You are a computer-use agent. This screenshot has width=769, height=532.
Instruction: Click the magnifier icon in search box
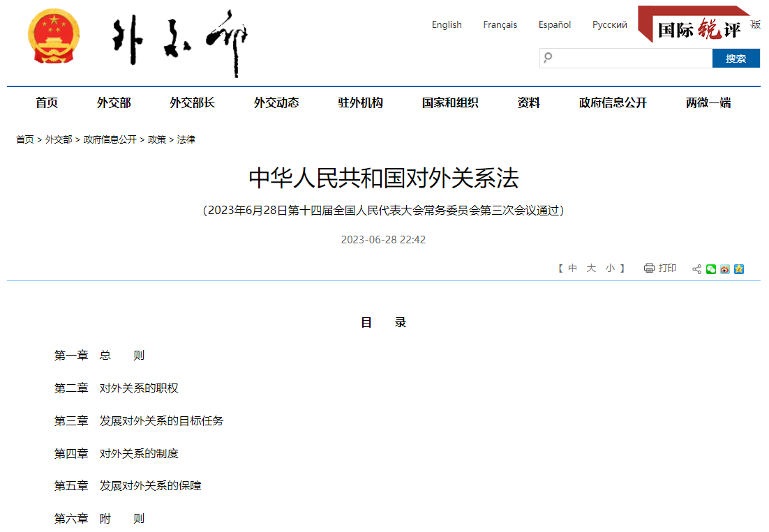coord(548,58)
